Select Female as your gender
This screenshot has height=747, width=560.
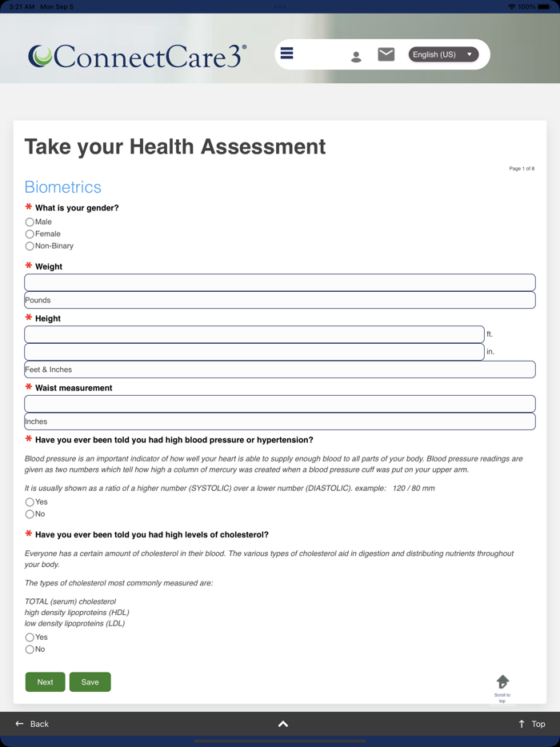pyautogui.click(x=30, y=234)
